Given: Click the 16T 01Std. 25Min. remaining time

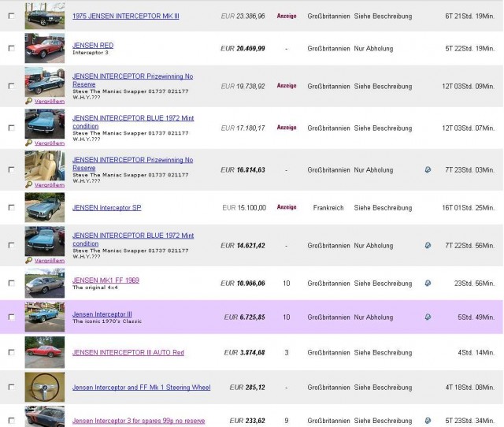Looking at the screenshot, I should 469,208.
